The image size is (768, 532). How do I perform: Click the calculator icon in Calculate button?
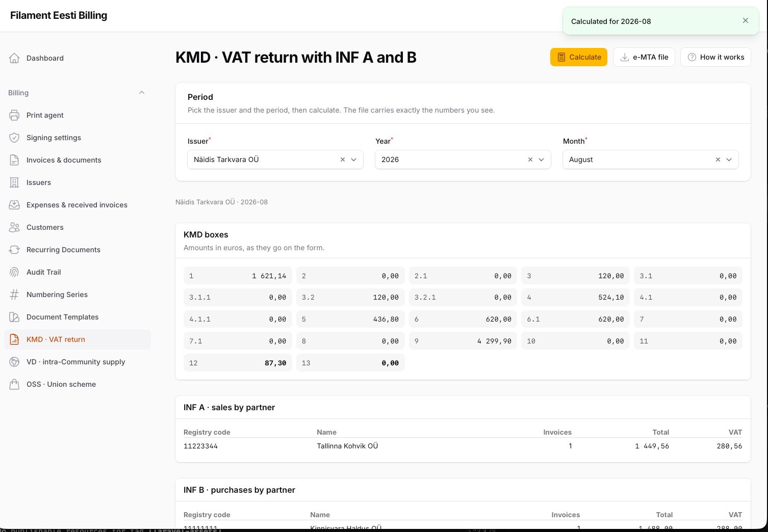pos(561,57)
